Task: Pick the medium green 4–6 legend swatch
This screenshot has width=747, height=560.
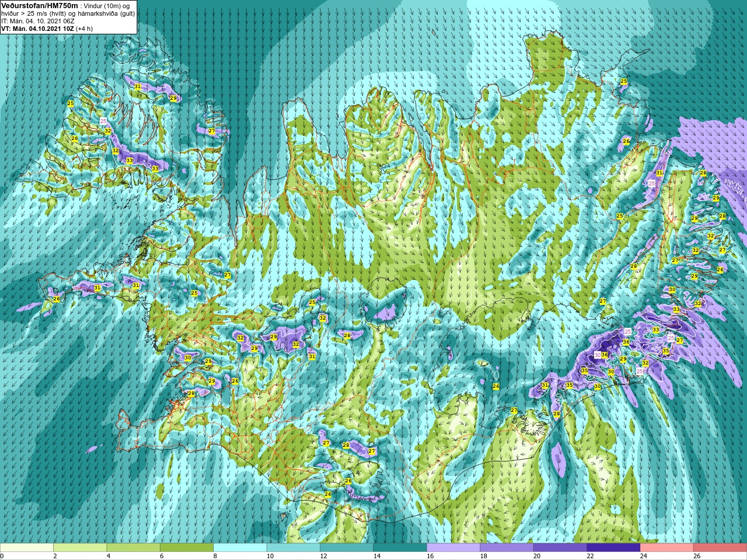Action: [134, 548]
